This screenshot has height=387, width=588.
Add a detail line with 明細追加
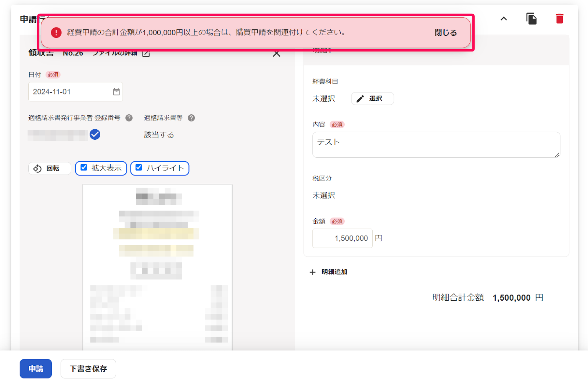(328, 272)
